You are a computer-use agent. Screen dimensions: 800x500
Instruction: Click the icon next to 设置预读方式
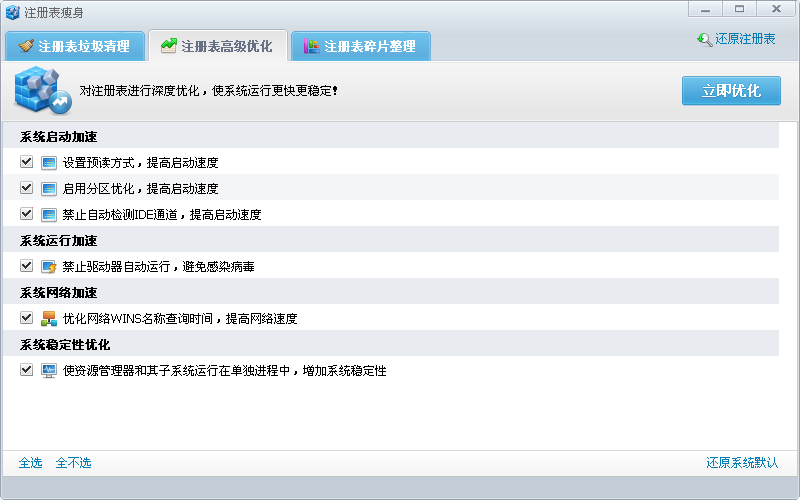pyautogui.click(x=49, y=163)
